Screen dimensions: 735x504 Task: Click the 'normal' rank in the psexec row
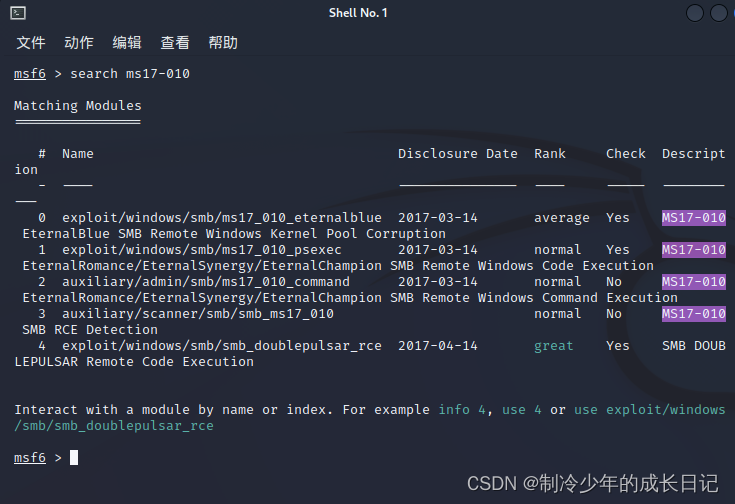[558, 250]
